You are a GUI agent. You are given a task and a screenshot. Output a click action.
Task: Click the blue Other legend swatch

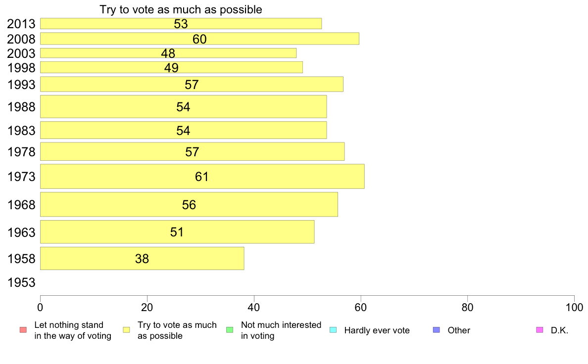(x=437, y=330)
